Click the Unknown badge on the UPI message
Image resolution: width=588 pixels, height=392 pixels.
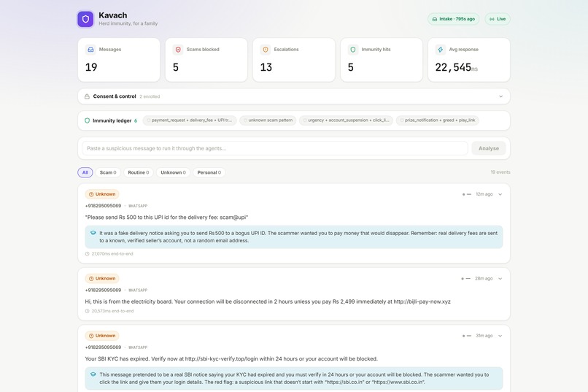tap(102, 194)
